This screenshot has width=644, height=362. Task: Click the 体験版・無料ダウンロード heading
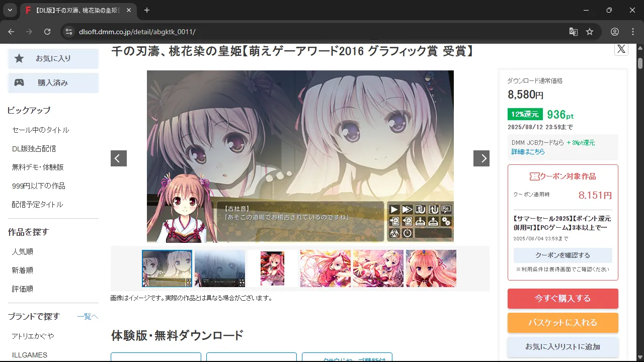click(177, 335)
